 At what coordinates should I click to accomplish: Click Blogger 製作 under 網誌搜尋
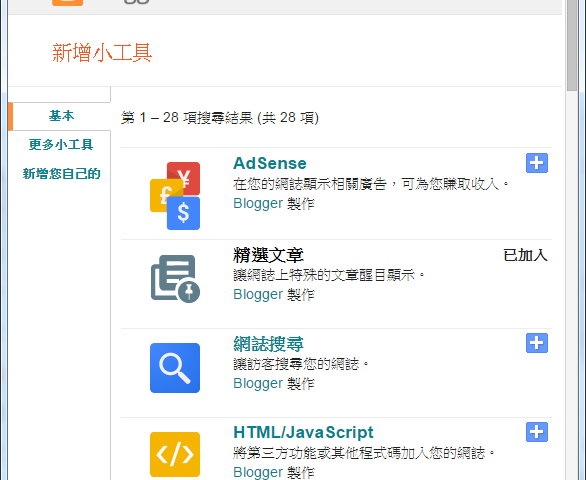click(274, 384)
